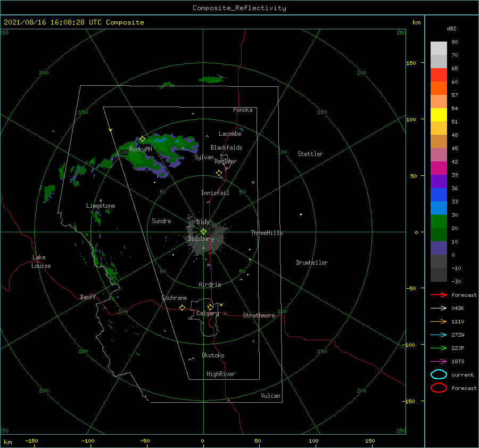Click the Lacombe label
This screenshot has height=448, width=479.
tap(230, 134)
